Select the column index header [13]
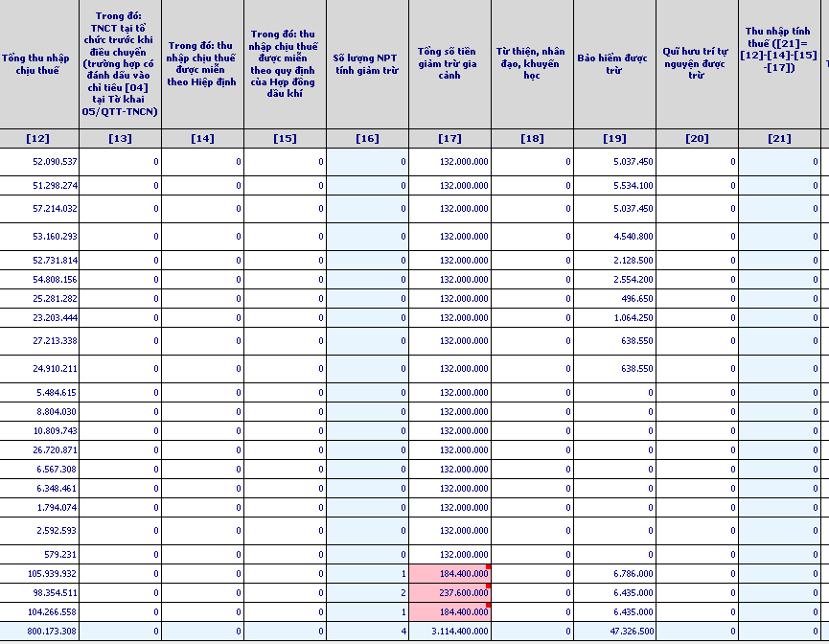This screenshot has height=644, width=829. (x=121, y=138)
